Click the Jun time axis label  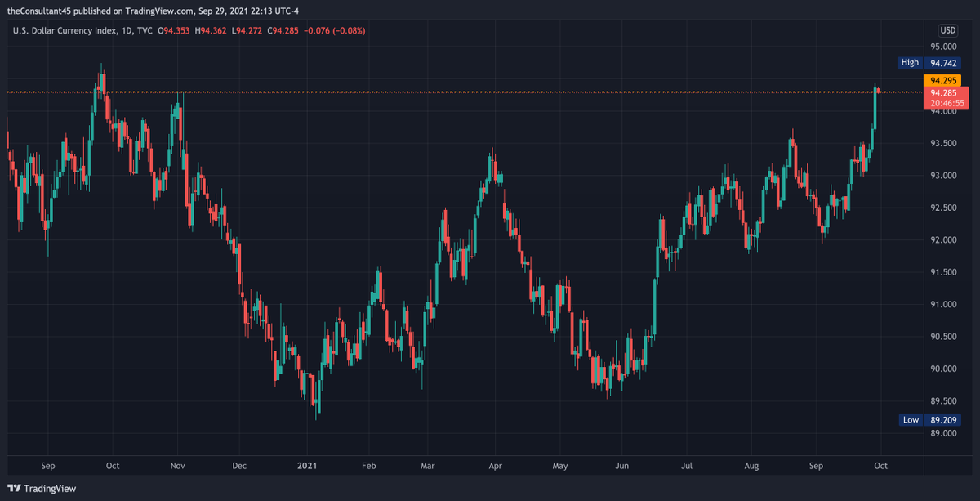pyautogui.click(x=621, y=465)
